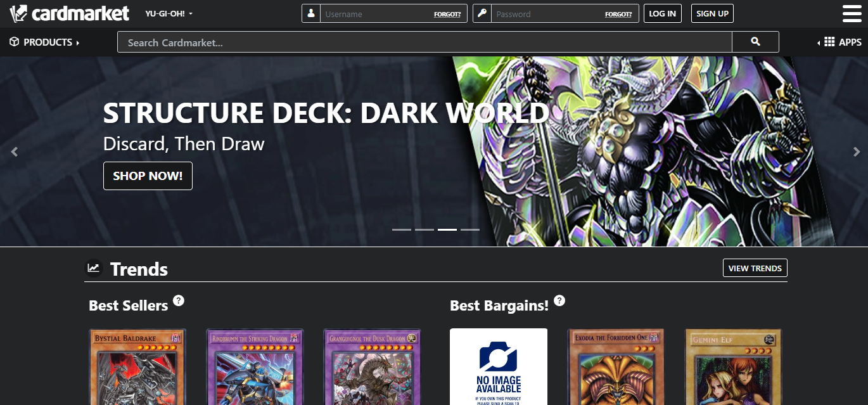This screenshot has height=405, width=868.
Task: Open the YU-GI-OH! game selector dropdown
Action: pos(167,13)
